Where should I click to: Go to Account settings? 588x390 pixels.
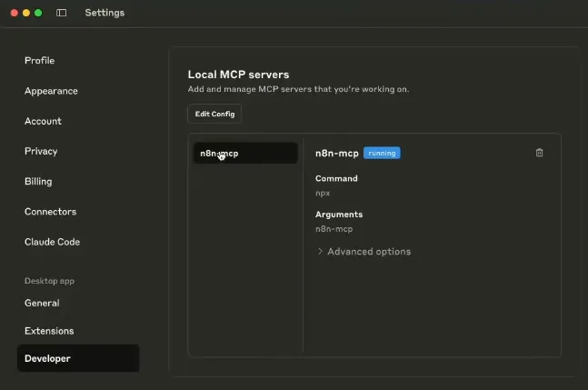pyautogui.click(x=43, y=121)
